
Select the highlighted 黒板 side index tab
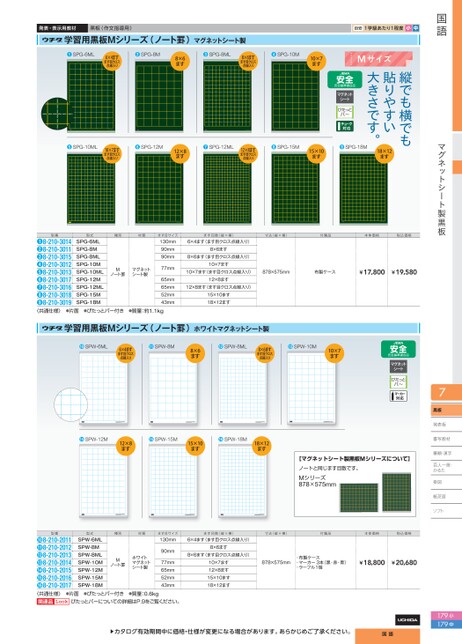[446, 410]
